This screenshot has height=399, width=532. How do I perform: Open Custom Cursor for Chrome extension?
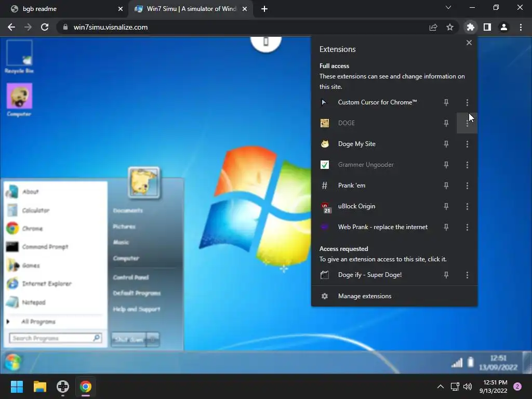(377, 102)
